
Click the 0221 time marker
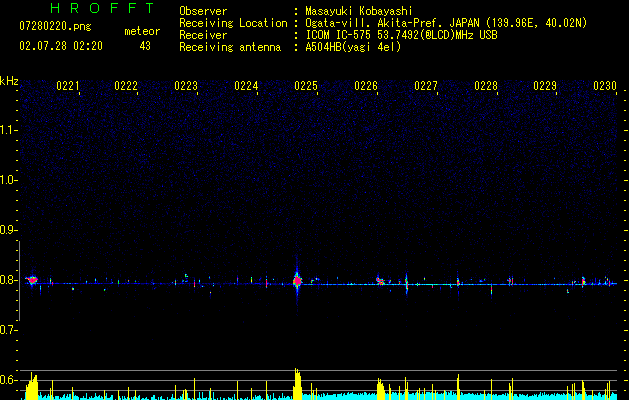(67, 86)
